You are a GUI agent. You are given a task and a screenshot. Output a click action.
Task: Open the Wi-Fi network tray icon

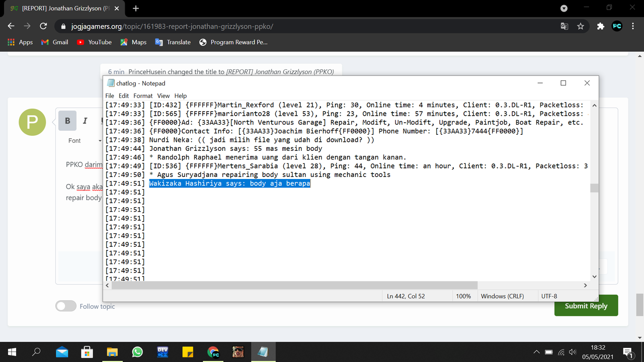(x=561, y=352)
